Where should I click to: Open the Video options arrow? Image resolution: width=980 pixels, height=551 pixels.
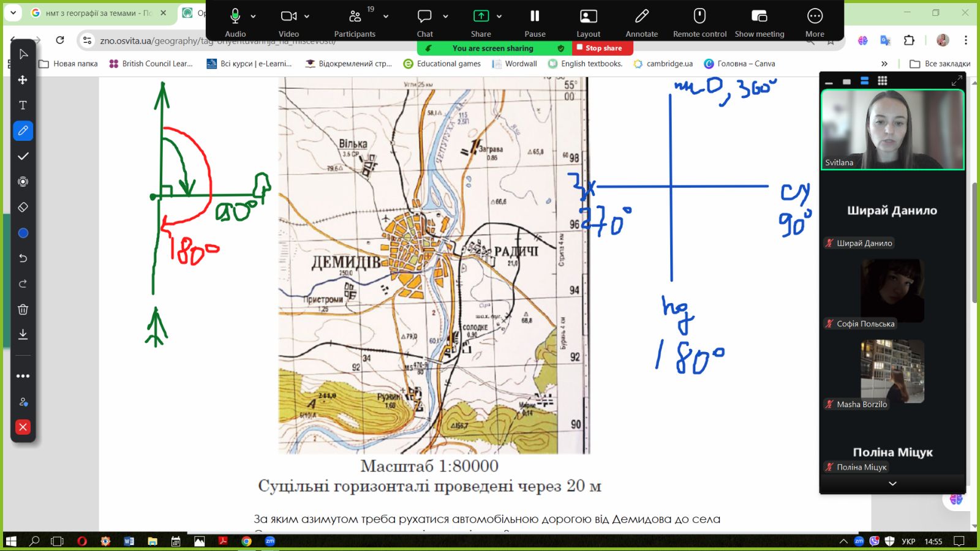[x=307, y=17]
